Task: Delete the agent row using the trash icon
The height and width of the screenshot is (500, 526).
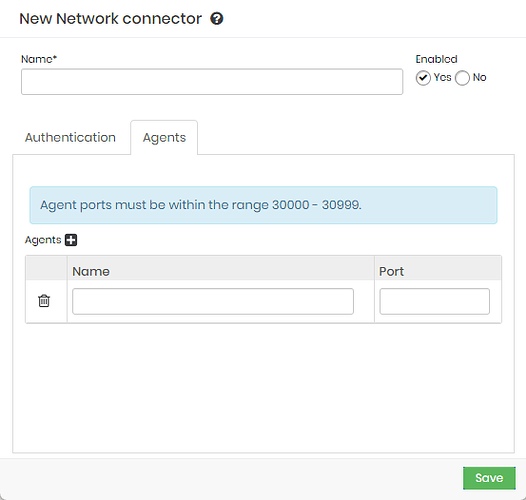Action: pyautogui.click(x=44, y=301)
